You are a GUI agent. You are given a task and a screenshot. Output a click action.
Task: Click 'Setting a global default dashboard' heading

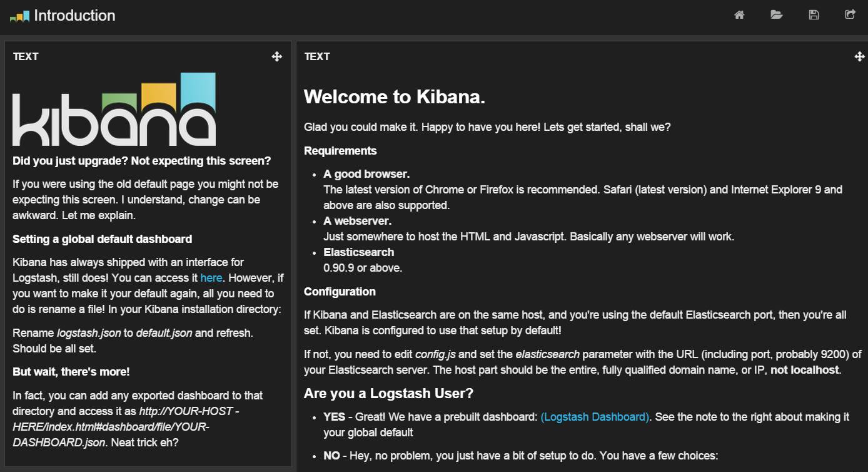[x=102, y=239]
